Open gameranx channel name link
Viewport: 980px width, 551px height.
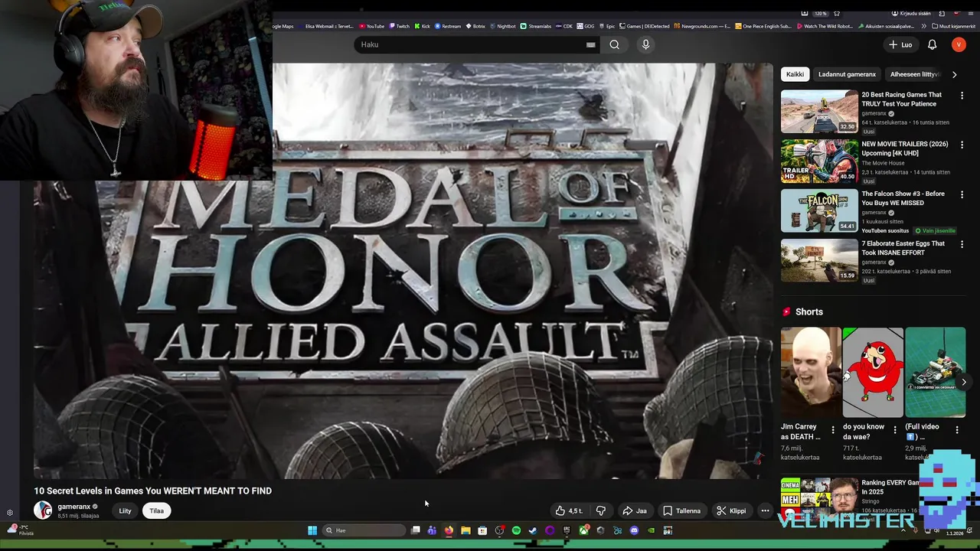pos(74,507)
